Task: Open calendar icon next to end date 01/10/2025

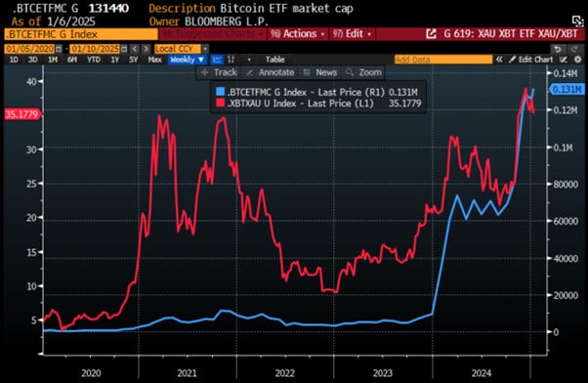Action: tap(124, 49)
